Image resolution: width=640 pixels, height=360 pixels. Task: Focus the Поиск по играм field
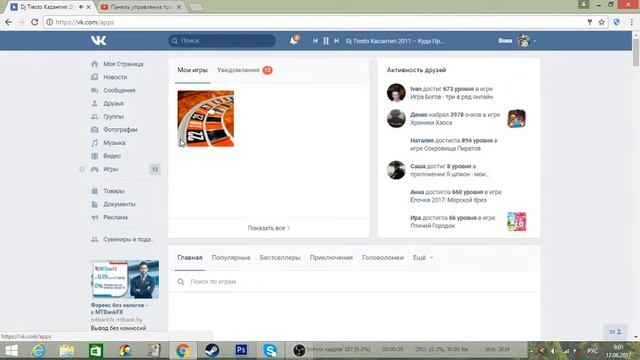[x=354, y=282]
